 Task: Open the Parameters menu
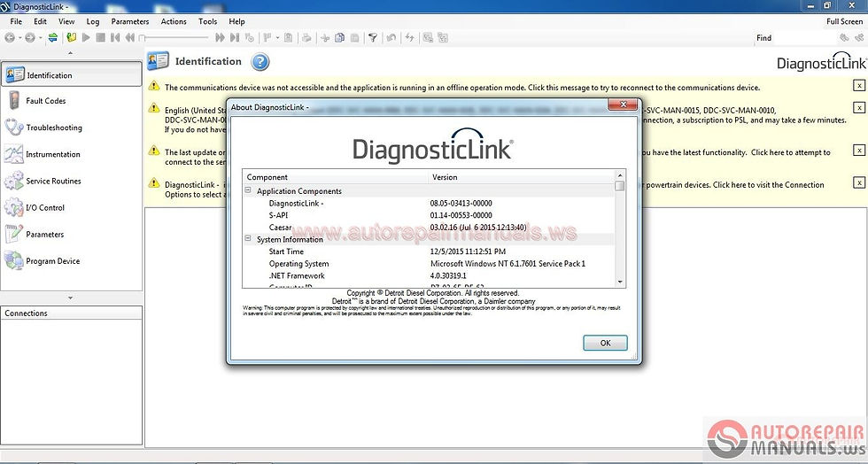point(130,21)
